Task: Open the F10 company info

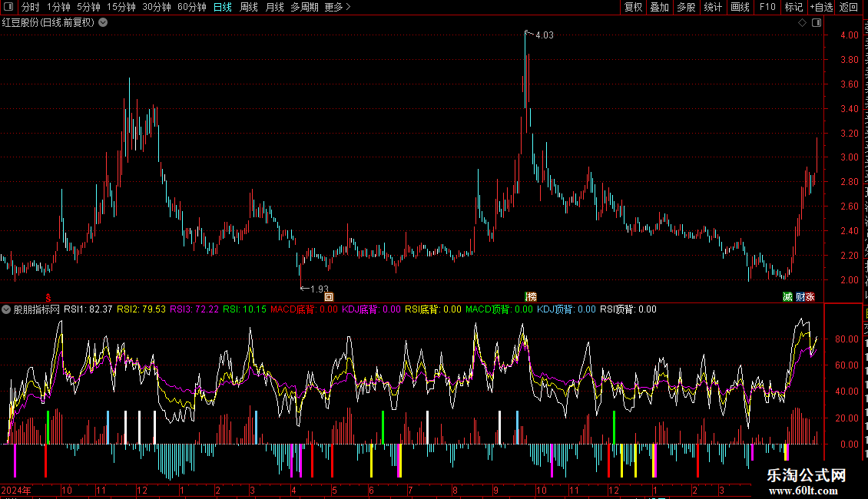Action: [x=767, y=7]
